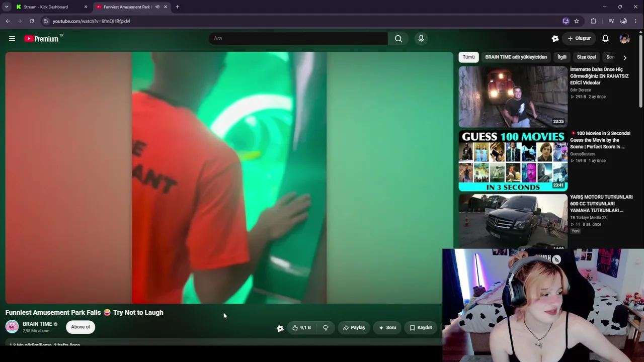Open GuessBusters channel link
This screenshot has width=644, height=362.
(x=583, y=154)
